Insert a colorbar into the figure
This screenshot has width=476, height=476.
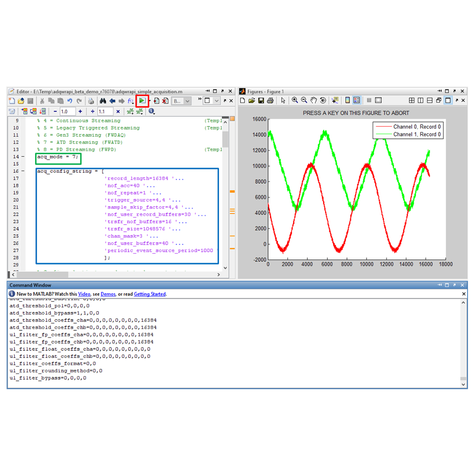click(347, 99)
